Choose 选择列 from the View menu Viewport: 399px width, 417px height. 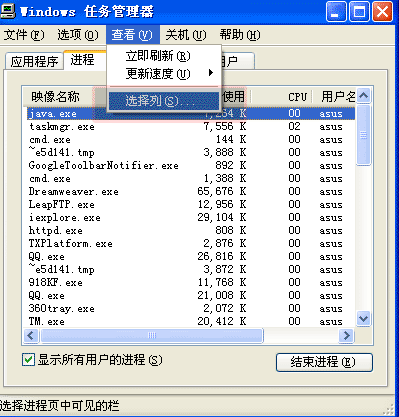164,101
